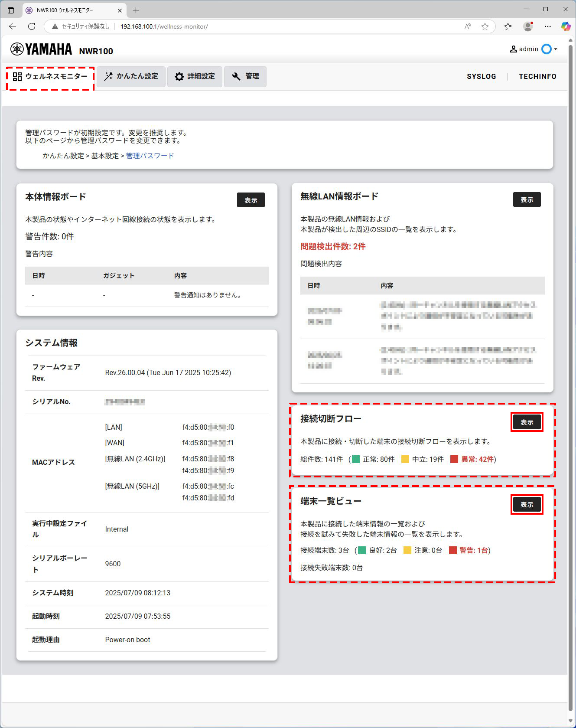Show the 接続切断フロー panel

point(527,422)
